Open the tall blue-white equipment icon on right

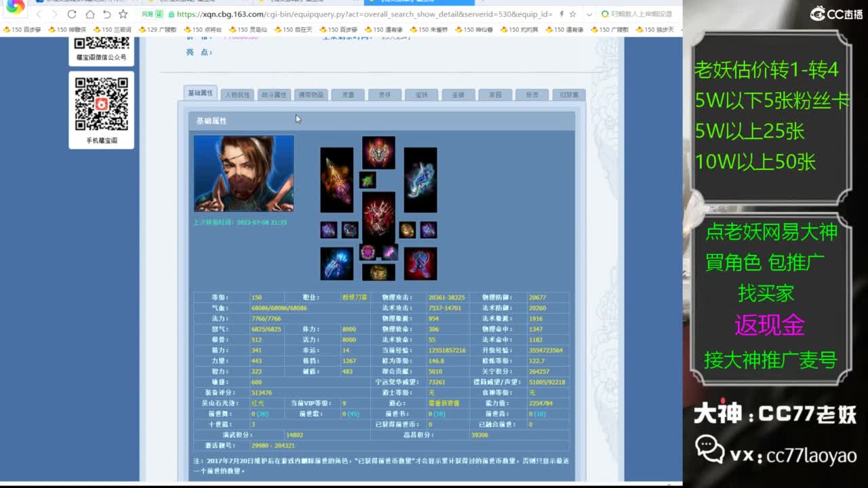(420, 180)
